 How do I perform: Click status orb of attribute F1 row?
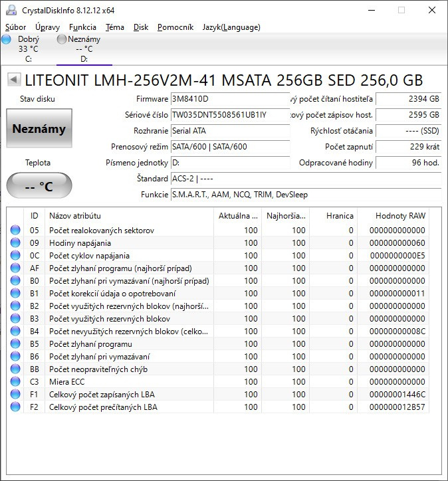(15, 394)
